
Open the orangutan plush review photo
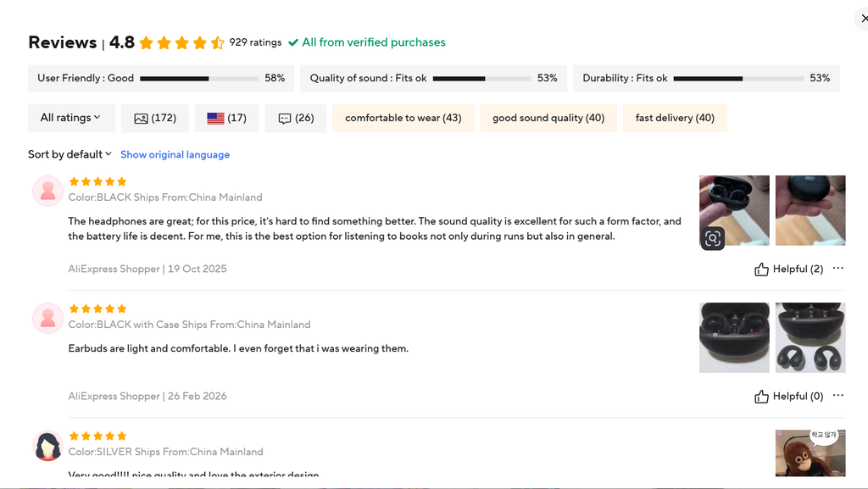pyautogui.click(x=810, y=453)
